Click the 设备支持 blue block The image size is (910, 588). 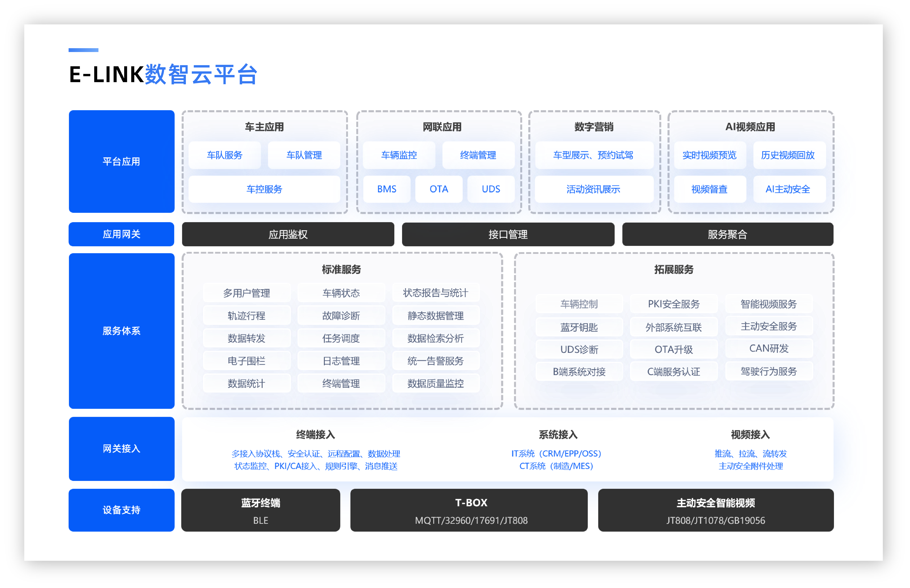(x=121, y=510)
